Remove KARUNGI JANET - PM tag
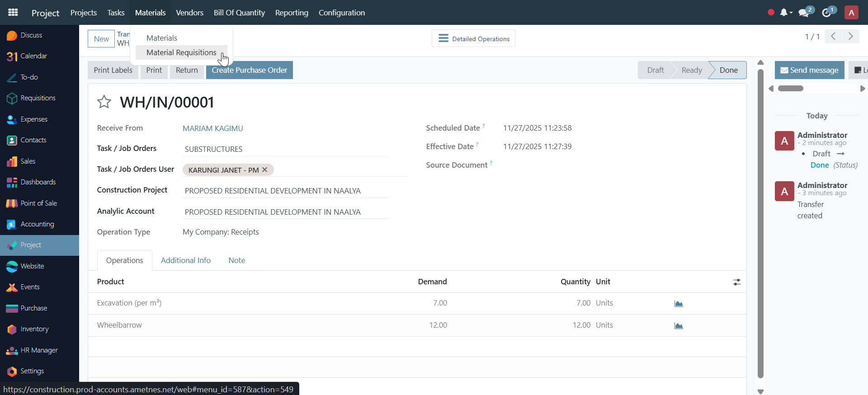This screenshot has height=395, width=868. coord(265,170)
